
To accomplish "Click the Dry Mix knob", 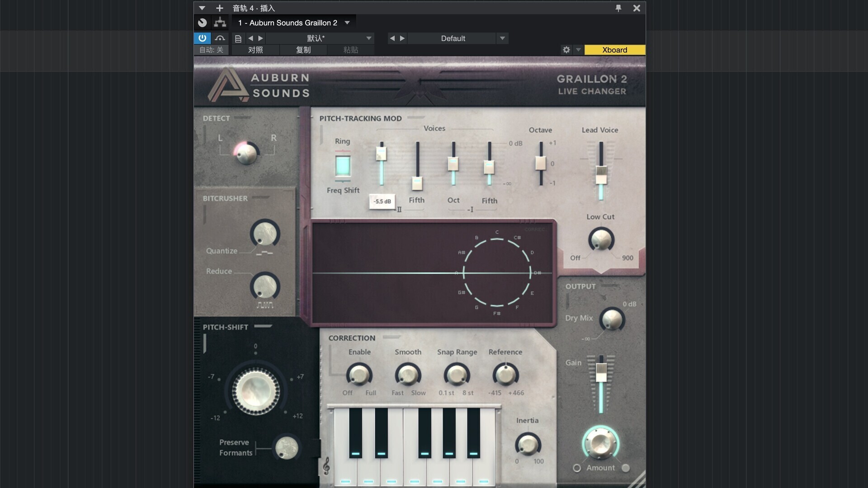I will pyautogui.click(x=612, y=319).
